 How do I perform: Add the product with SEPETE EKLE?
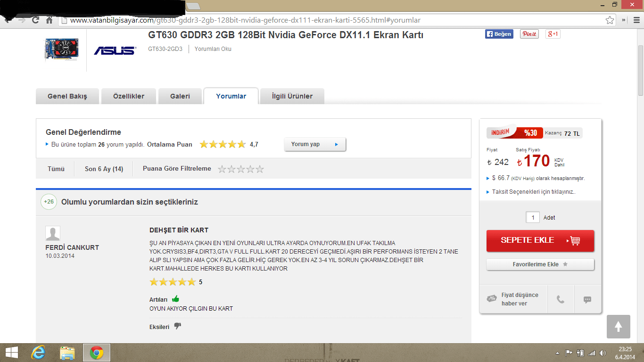(540, 240)
